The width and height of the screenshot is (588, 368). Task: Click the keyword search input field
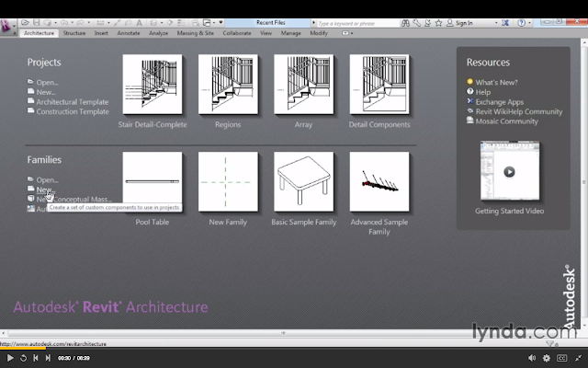[357, 23]
